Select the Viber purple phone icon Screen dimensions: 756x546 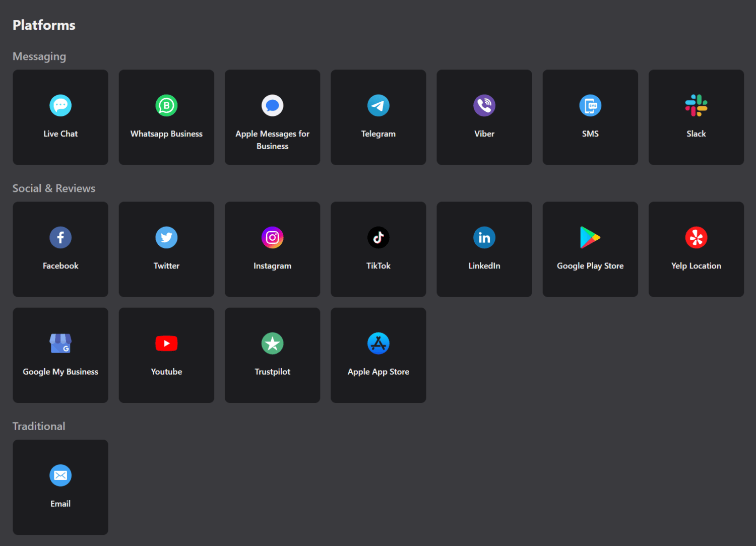[x=484, y=105]
